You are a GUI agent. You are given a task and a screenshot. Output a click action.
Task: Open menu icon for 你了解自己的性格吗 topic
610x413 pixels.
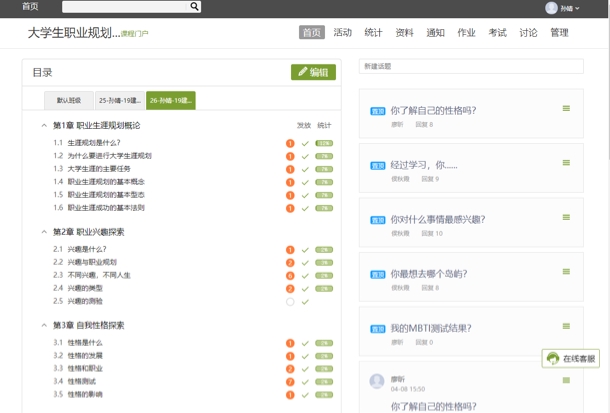(566, 108)
